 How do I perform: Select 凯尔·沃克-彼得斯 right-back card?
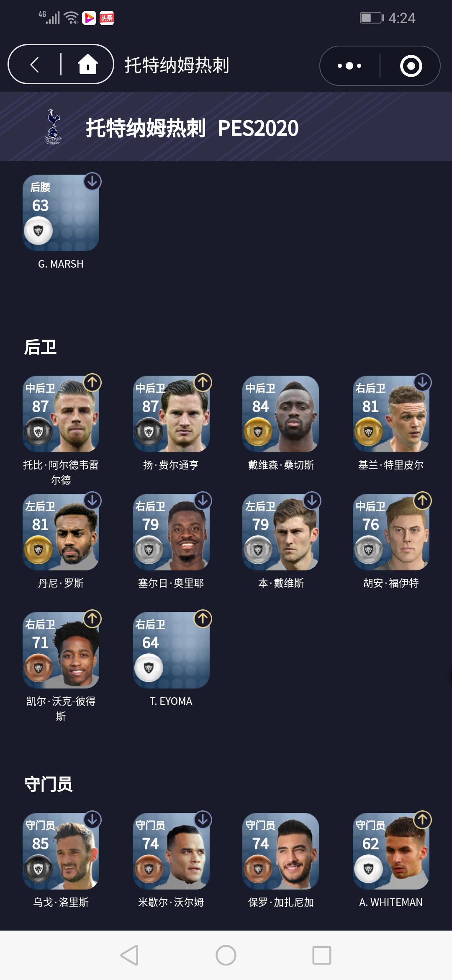pyautogui.click(x=61, y=650)
